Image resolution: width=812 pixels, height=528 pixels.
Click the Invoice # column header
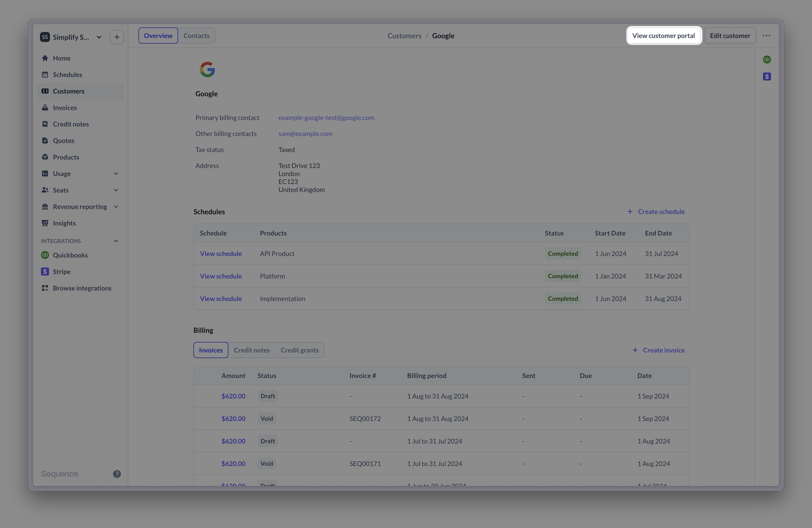(x=362, y=375)
